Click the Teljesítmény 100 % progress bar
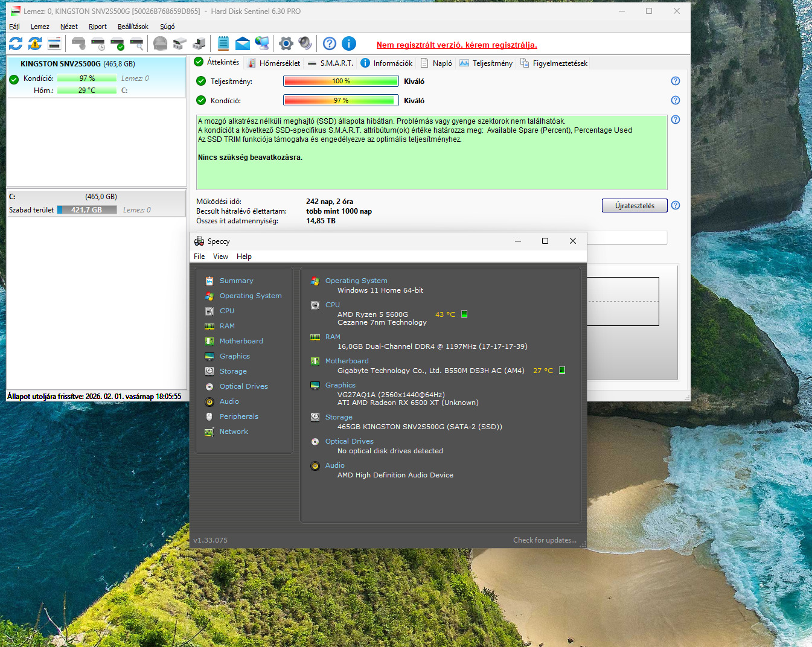Screen dimensions: 812x647 click(x=341, y=81)
